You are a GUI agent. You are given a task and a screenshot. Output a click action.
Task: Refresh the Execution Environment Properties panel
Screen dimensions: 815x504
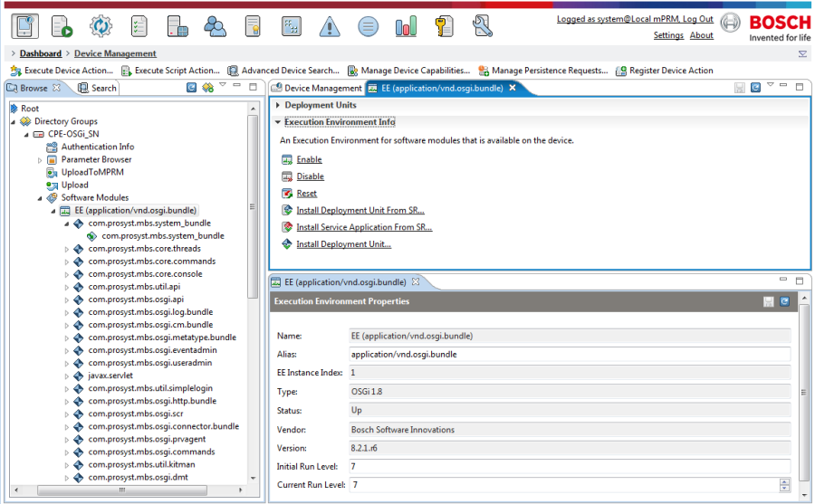[784, 301]
